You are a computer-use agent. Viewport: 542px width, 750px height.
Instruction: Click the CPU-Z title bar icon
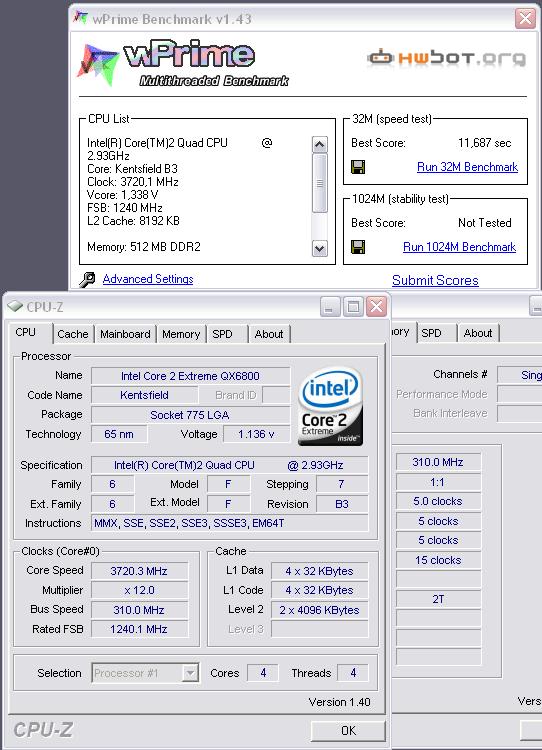pyautogui.click(x=15, y=306)
